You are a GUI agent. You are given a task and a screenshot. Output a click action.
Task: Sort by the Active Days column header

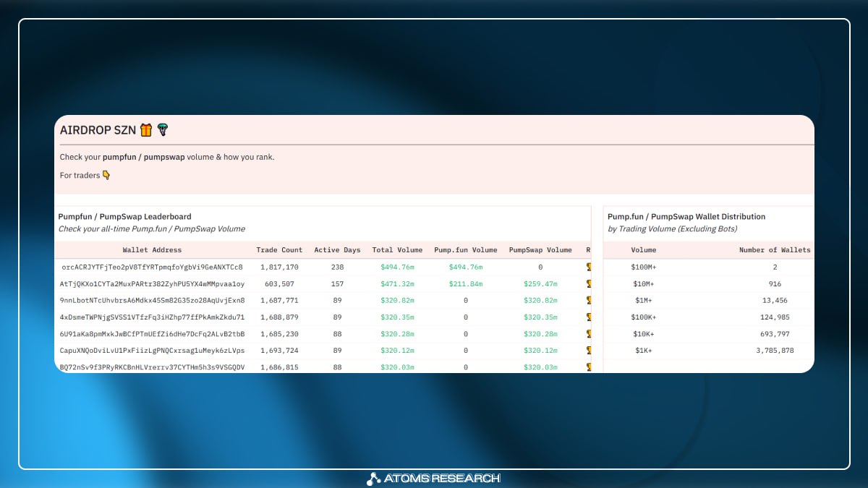pyautogui.click(x=337, y=250)
